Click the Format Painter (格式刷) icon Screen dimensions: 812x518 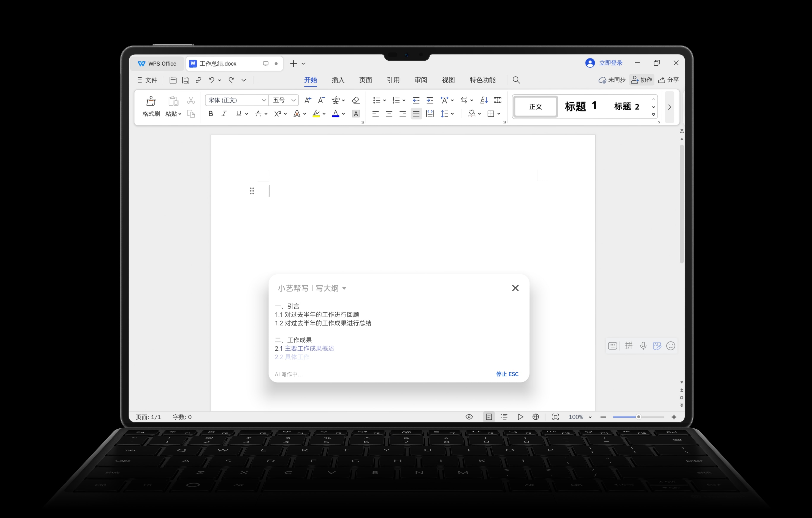(151, 101)
